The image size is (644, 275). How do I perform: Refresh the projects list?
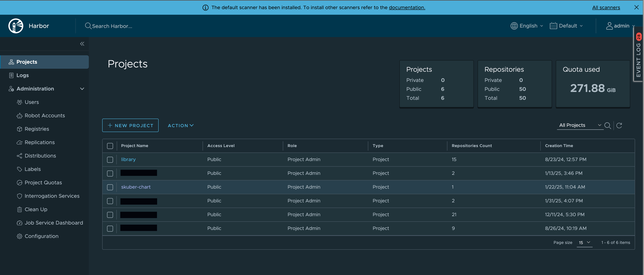[619, 125]
